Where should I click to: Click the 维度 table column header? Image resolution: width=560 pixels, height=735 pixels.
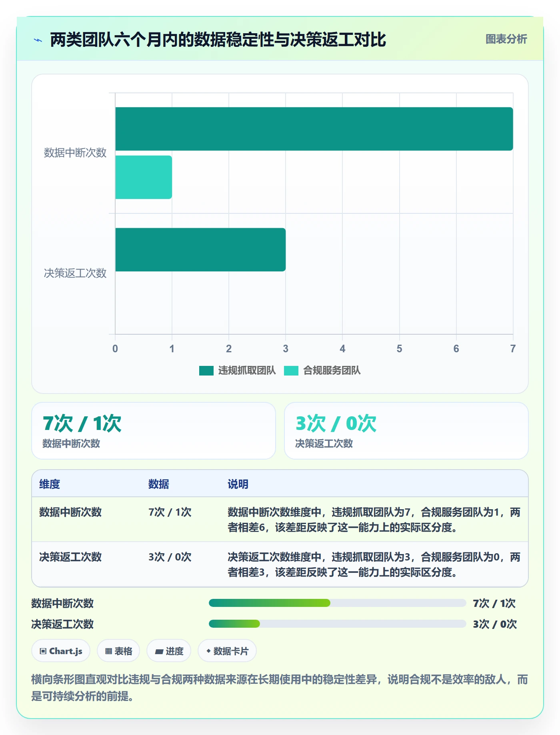[50, 484]
